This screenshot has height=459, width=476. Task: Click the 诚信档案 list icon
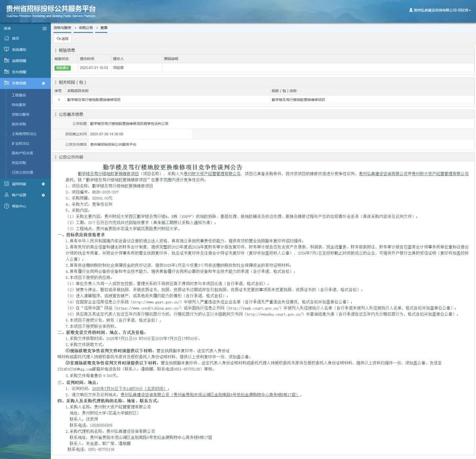6,184
